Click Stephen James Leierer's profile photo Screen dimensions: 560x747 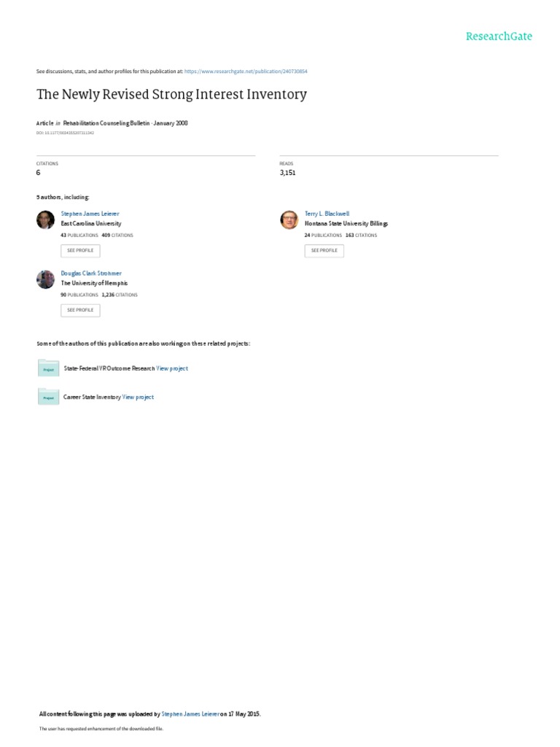[45, 220]
